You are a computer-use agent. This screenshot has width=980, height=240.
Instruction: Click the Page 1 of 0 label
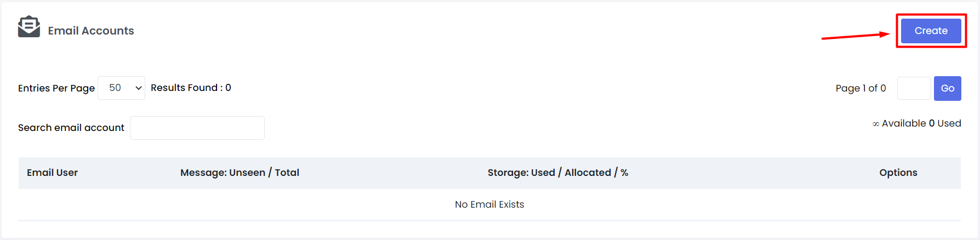tap(861, 88)
